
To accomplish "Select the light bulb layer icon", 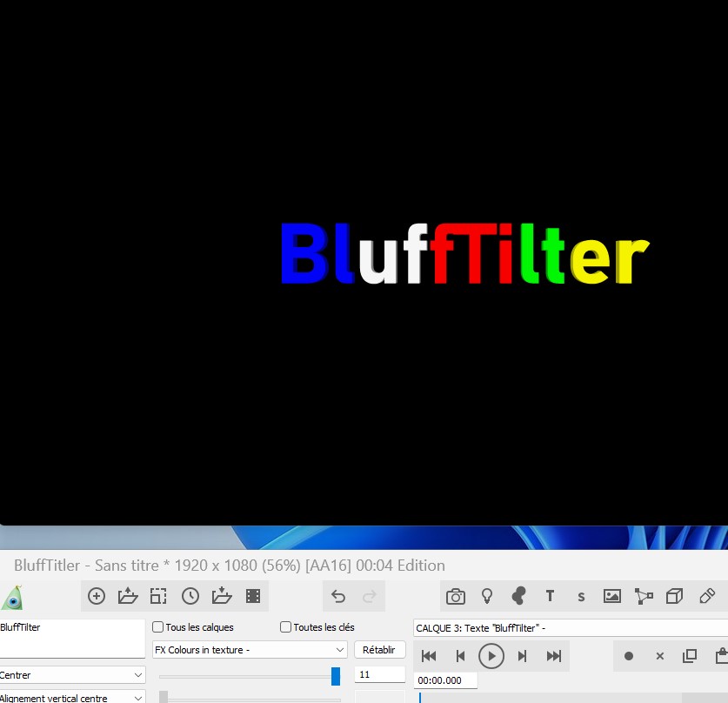I will click(487, 596).
